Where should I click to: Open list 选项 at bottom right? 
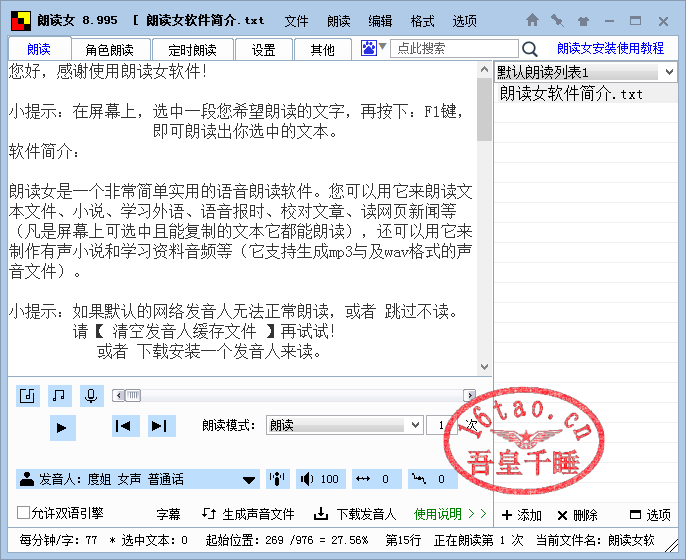(x=650, y=515)
